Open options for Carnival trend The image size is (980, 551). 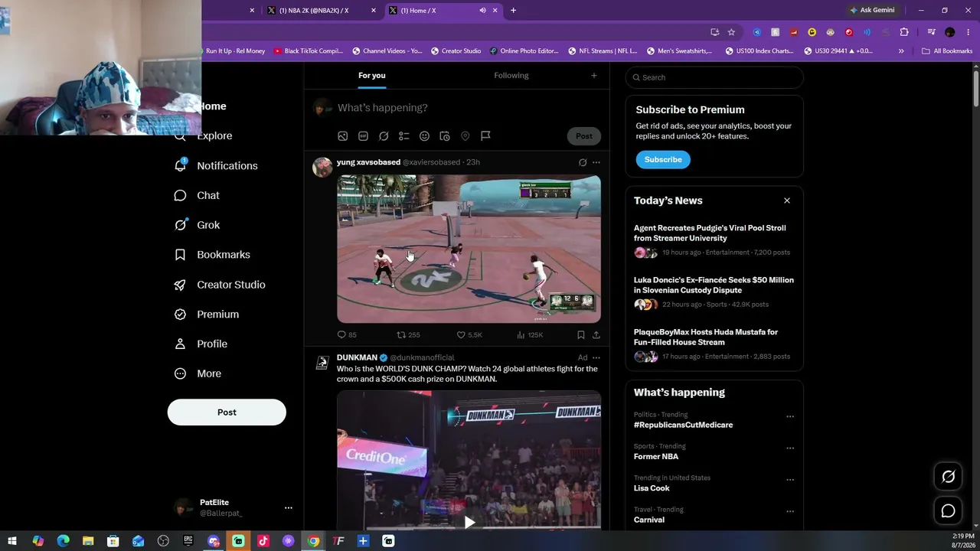coord(790,511)
